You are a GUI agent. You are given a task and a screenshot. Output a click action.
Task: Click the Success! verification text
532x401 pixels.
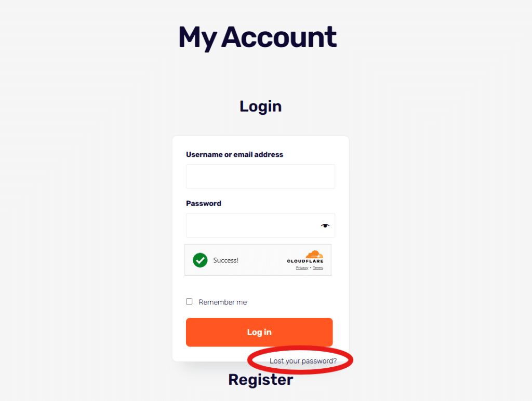pyautogui.click(x=225, y=260)
